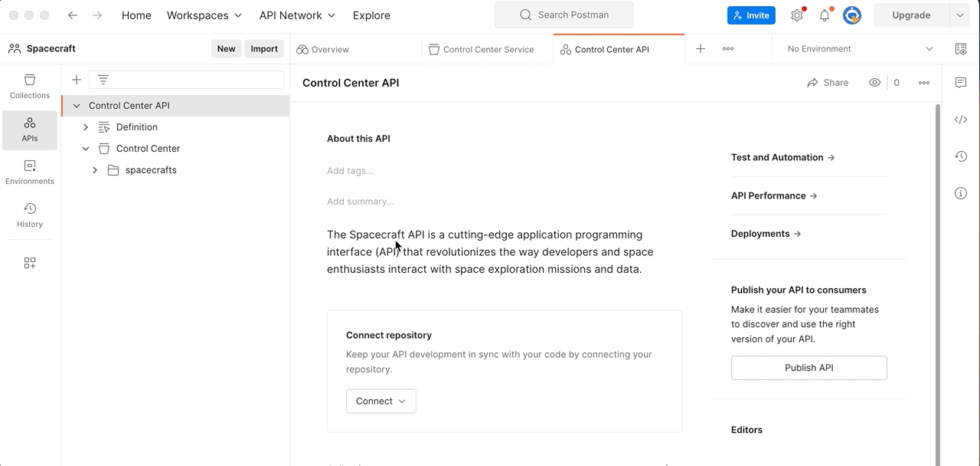980x466 pixels.
Task: Select the Collections icon in the left sidebar
Action: pyautogui.click(x=29, y=86)
